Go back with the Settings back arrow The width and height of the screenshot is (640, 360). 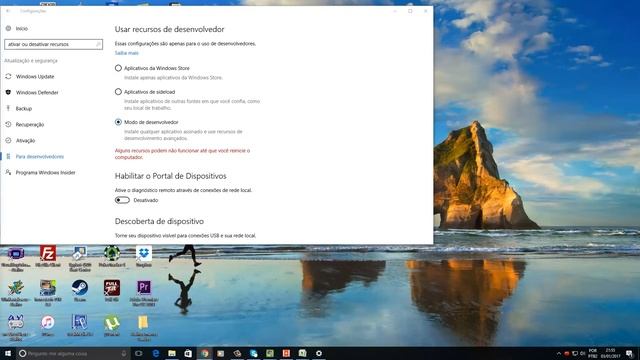tap(8, 11)
